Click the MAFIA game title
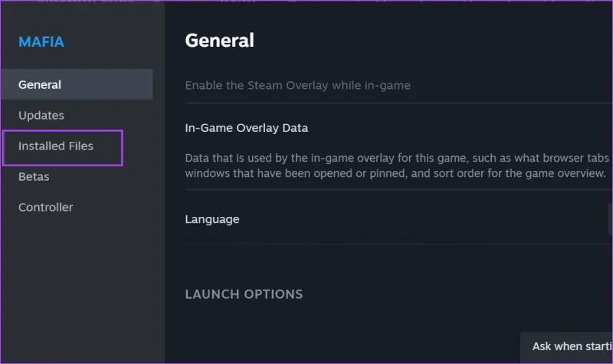The height and width of the screenshot is (364, 613). (x=41, y=41)
